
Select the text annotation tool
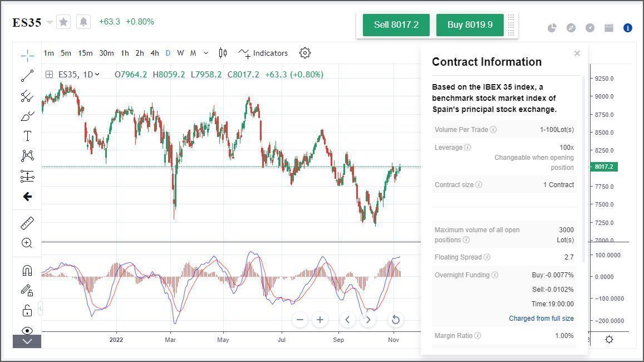pos(26,135)
